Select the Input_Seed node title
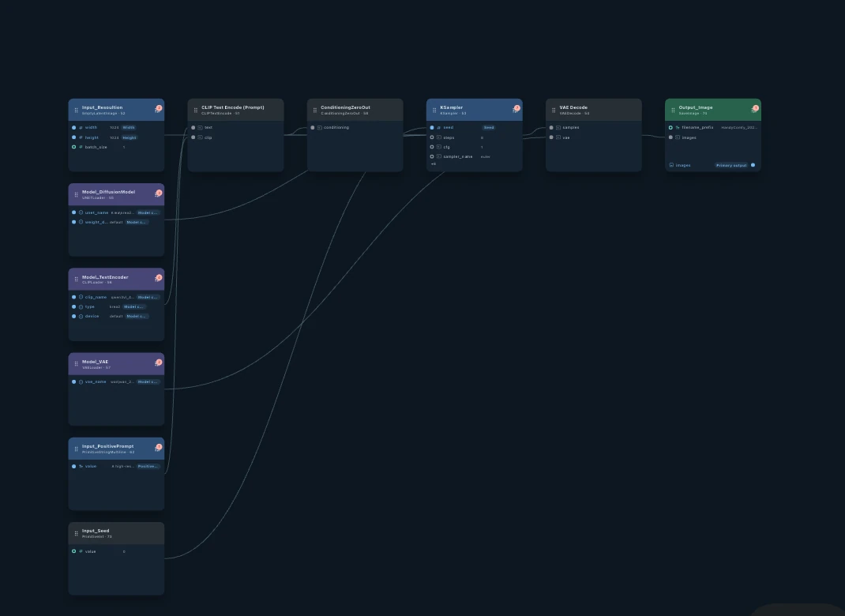The width and height of the screenshot is (845, 616). coord(96,531)
